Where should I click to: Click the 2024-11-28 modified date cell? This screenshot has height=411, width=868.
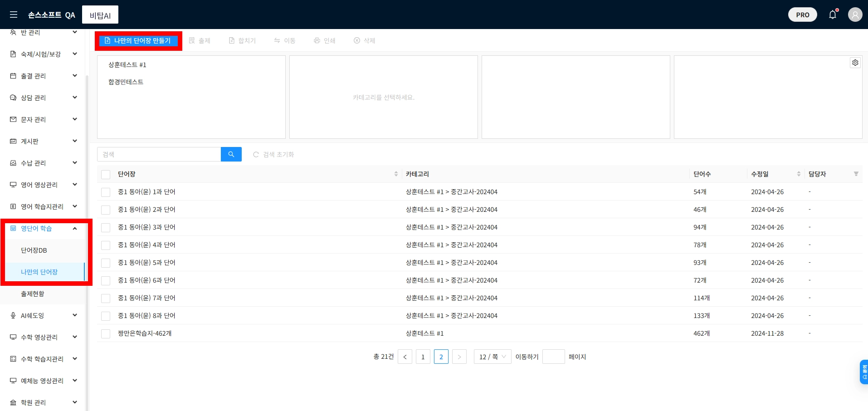pyautogui.click(x=767, y=333)
